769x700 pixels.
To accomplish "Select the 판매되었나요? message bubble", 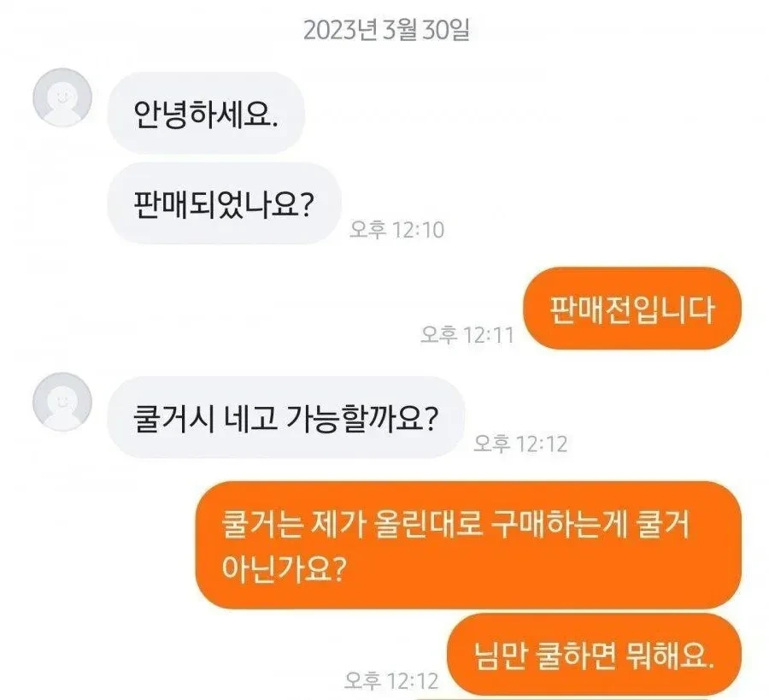I will click(224, 203).
